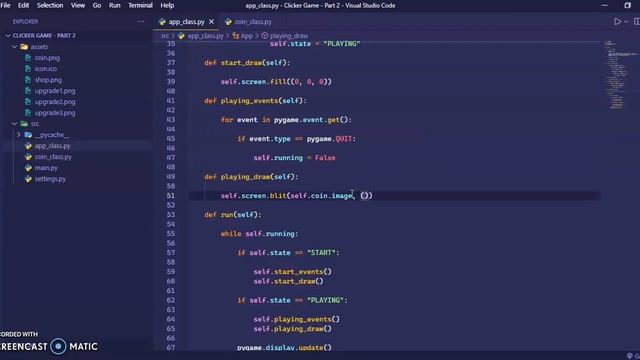Screen dimensions: 640x360
Task: Click src in the breadcrumb path
Action: click(164, 36)
